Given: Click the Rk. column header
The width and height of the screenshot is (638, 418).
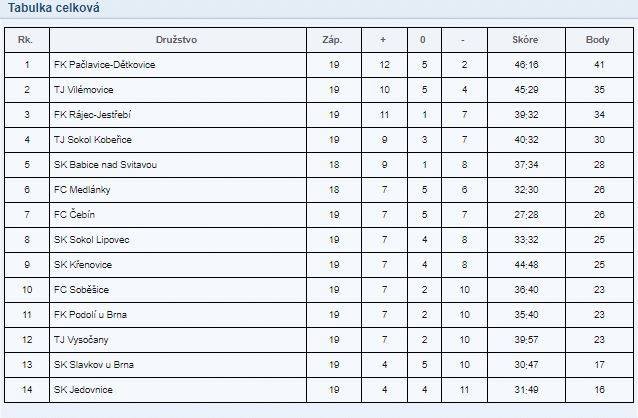Looking at the screenshot, I should pos(25,40).
